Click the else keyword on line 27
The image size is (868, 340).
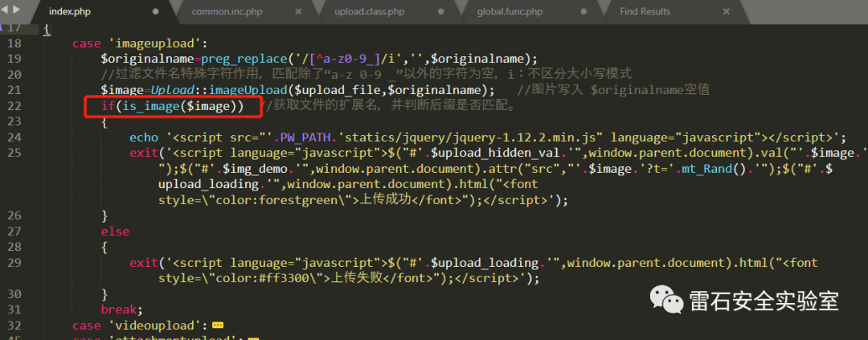pyautogui.click(x=115, y=231)
